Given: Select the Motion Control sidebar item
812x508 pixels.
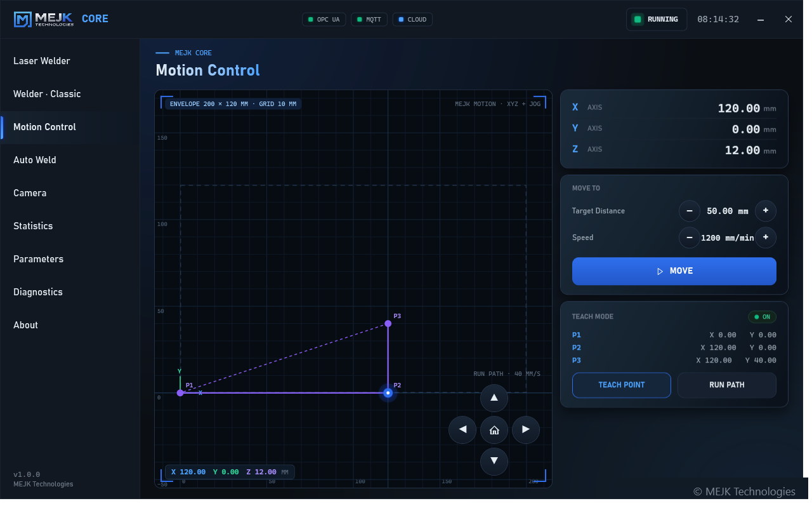Looking at the screenshot, I should point(70,127).
